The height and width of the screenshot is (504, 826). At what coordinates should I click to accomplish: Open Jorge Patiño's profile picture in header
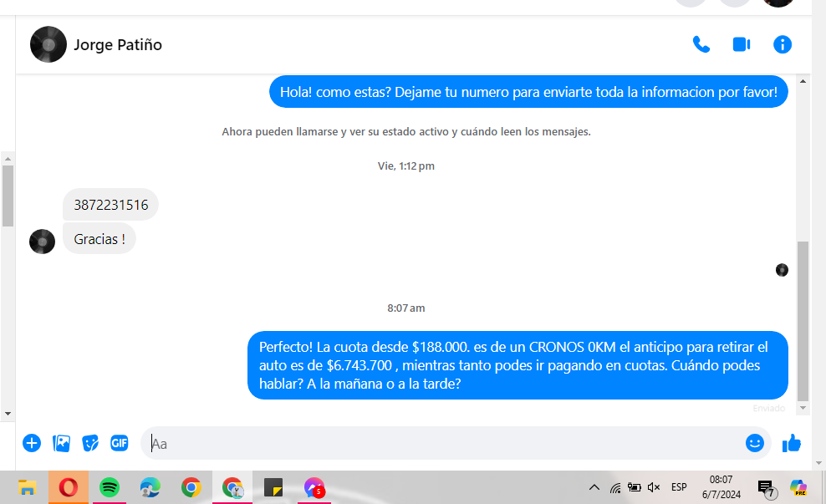coord(48,44)
